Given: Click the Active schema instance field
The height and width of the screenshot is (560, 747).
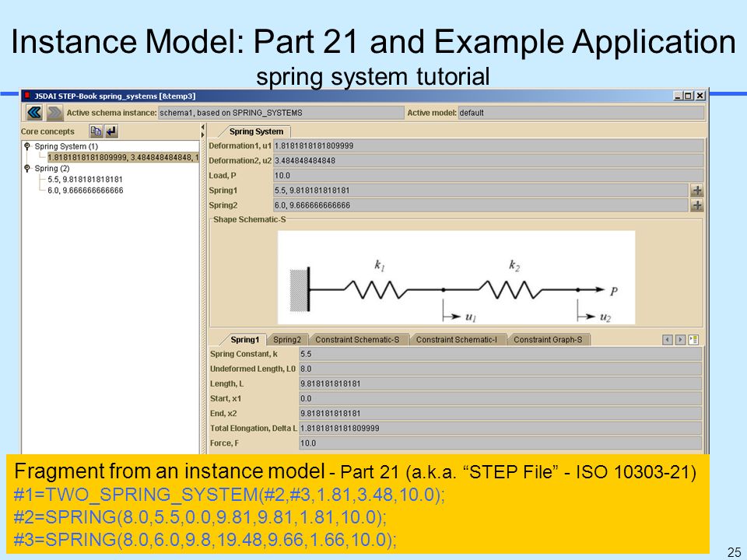Looking at the screenshot, I should [281, 113].
